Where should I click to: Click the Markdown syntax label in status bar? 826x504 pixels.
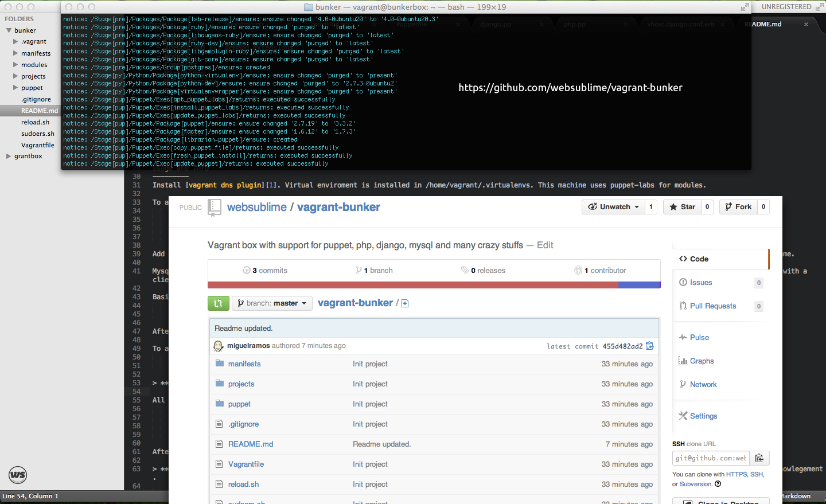(x=797, y=496)
